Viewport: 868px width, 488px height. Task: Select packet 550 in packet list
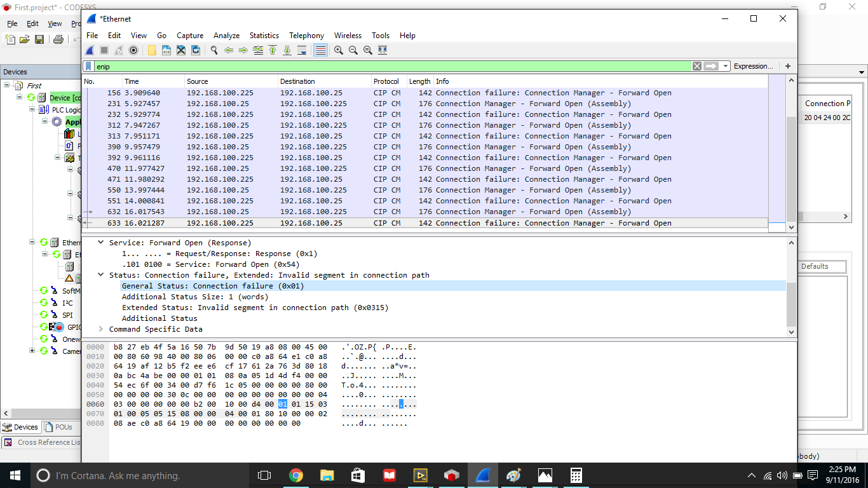pyautogui.click(x=425, y=190)
